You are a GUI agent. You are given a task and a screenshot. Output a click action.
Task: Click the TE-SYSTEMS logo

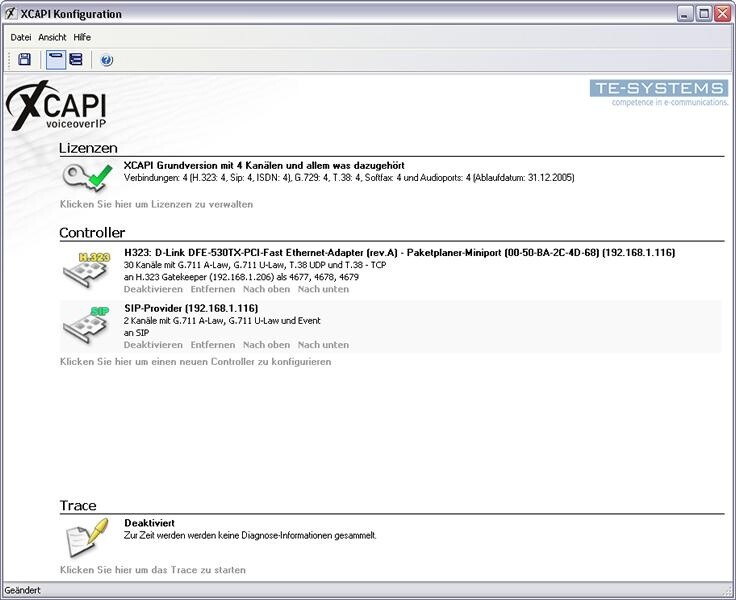659,93
